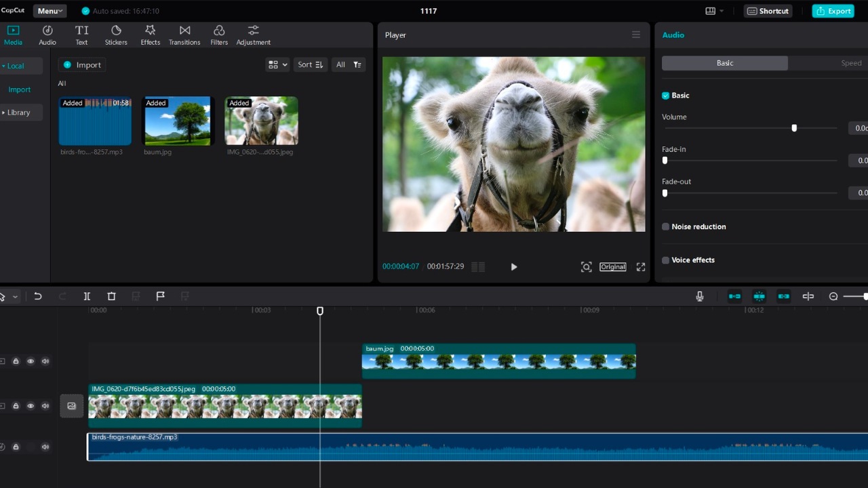Mute the baum.jpg track
The image size is (868, 488).
(x=45, y=361)
